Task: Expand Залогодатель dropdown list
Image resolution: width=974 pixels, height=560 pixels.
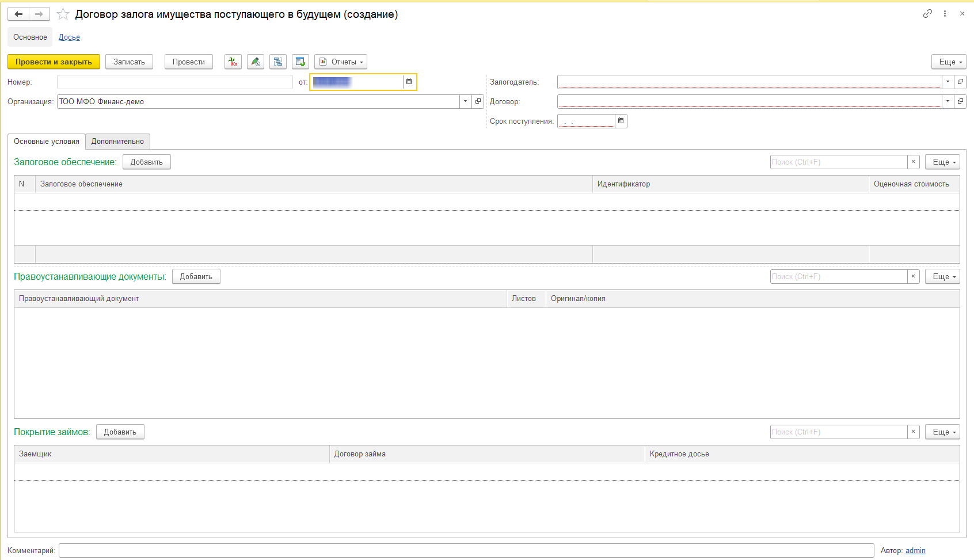Action: [x=948, y=82]
